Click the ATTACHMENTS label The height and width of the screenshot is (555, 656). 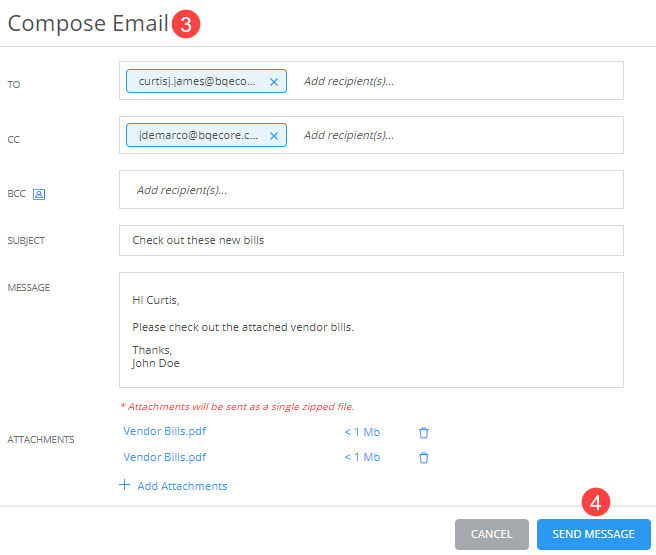coord(41,440)
